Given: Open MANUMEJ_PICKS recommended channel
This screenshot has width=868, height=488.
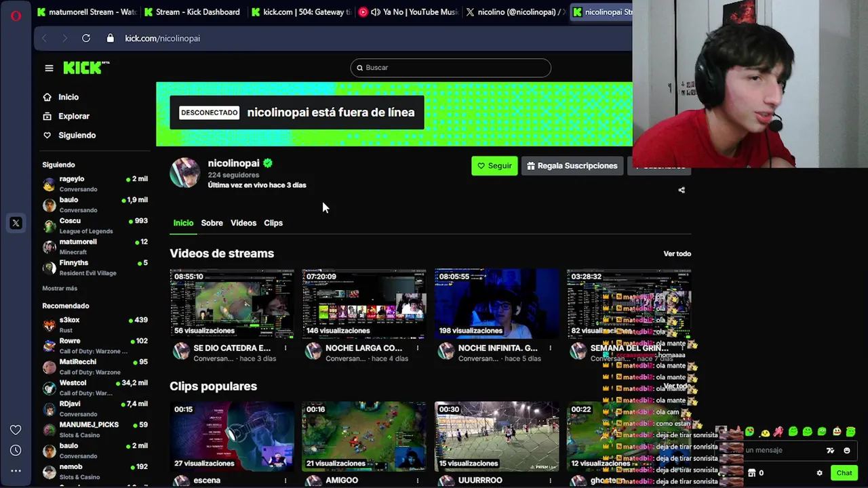Looking at the screenshot, I should [95, 429].
